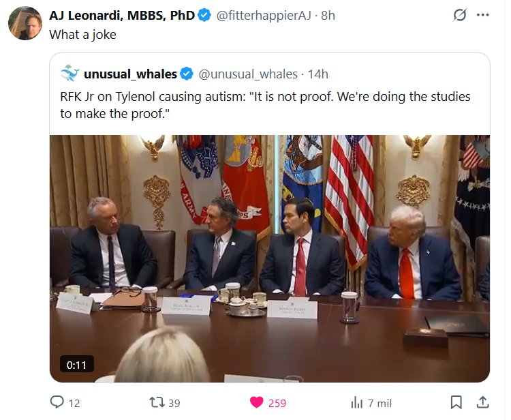Reply to AJ Leonardi's post
This screenshot has width=511, height=420.
[x=57, y=402]
